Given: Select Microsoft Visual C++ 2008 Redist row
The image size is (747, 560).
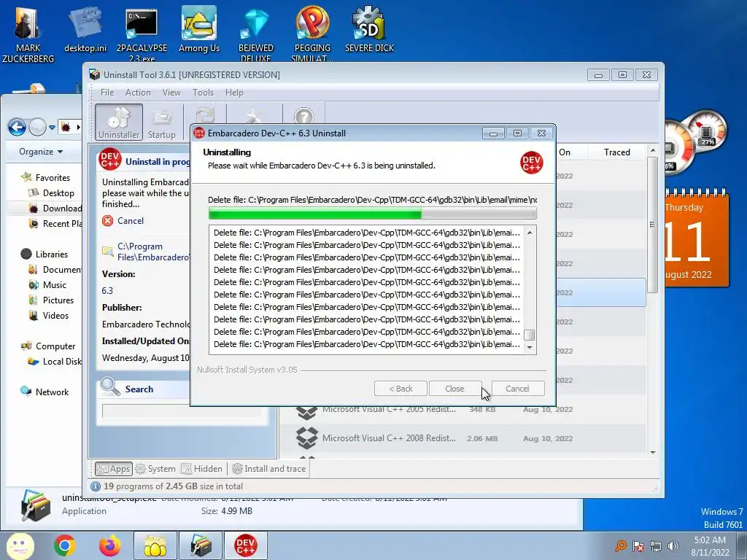Looking at the screenshot, I should coord(462,438).
